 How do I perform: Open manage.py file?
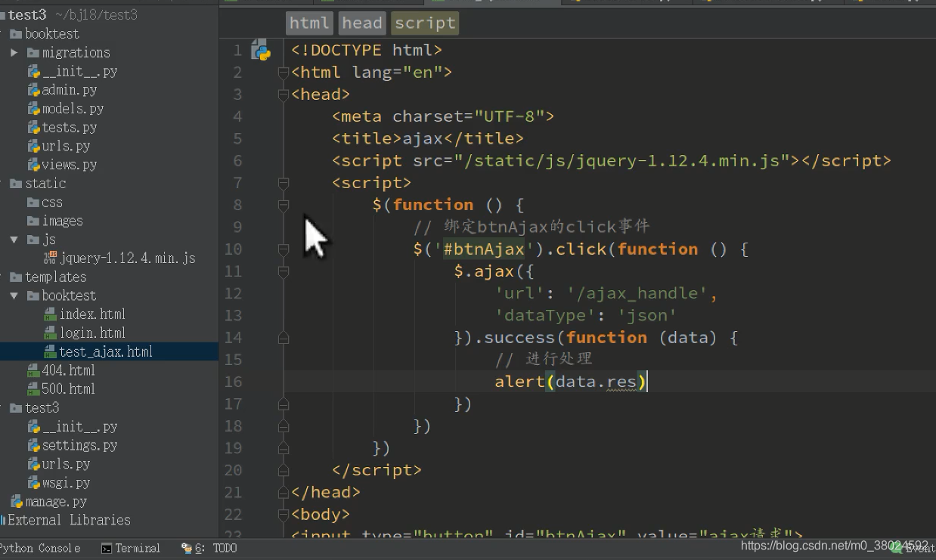(56, 502)
